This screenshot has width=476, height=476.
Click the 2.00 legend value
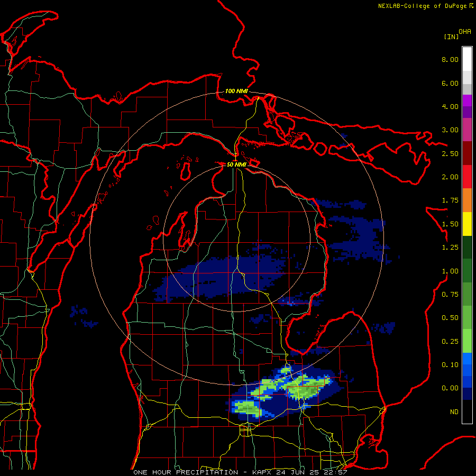(450, 177)
